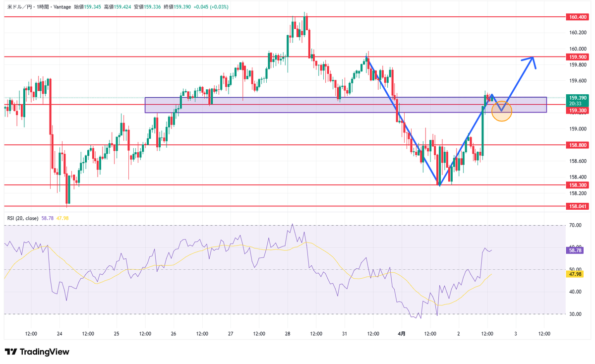Click the red 159.900 price label
Viewport: 595px width, 364px height.
(577, 57)
